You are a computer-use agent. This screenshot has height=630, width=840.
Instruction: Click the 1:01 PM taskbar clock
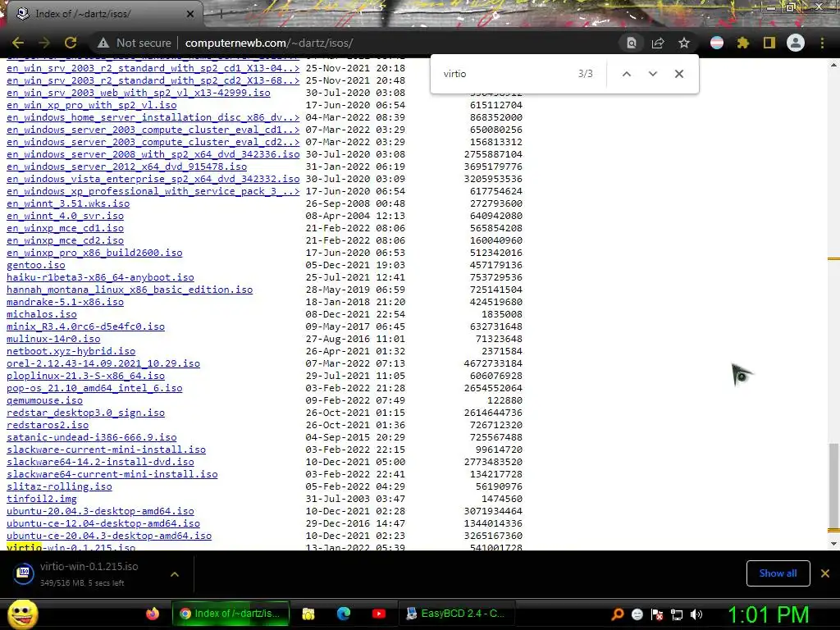[x=769, y=614]
